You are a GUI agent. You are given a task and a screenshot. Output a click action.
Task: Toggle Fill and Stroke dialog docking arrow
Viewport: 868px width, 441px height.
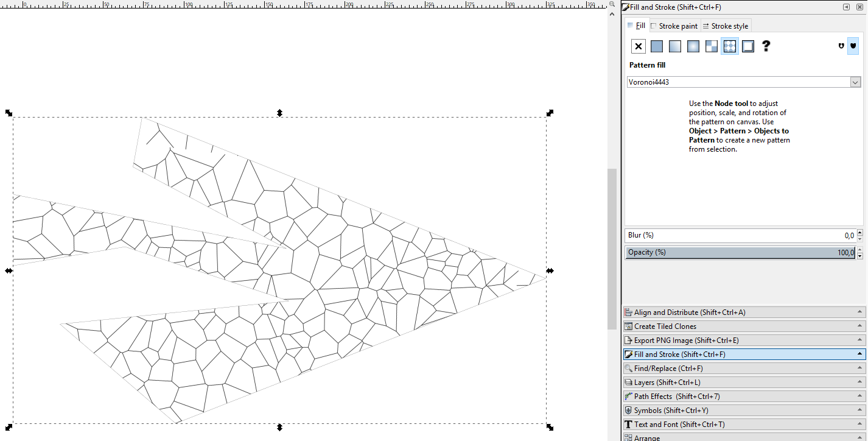click(845, 7)
